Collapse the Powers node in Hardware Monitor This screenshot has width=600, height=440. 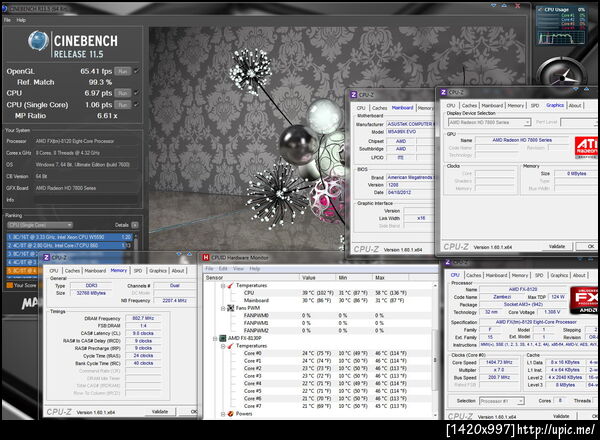(x=223, y=414)
